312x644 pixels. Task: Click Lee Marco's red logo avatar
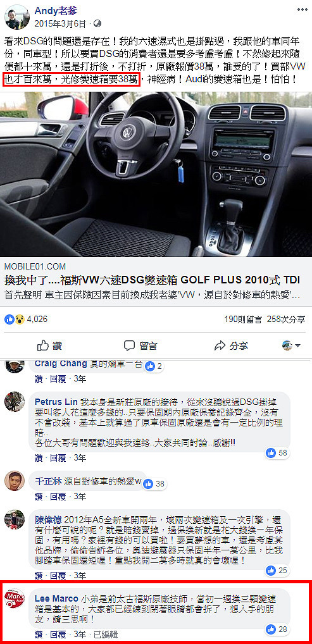coord(15,599)
